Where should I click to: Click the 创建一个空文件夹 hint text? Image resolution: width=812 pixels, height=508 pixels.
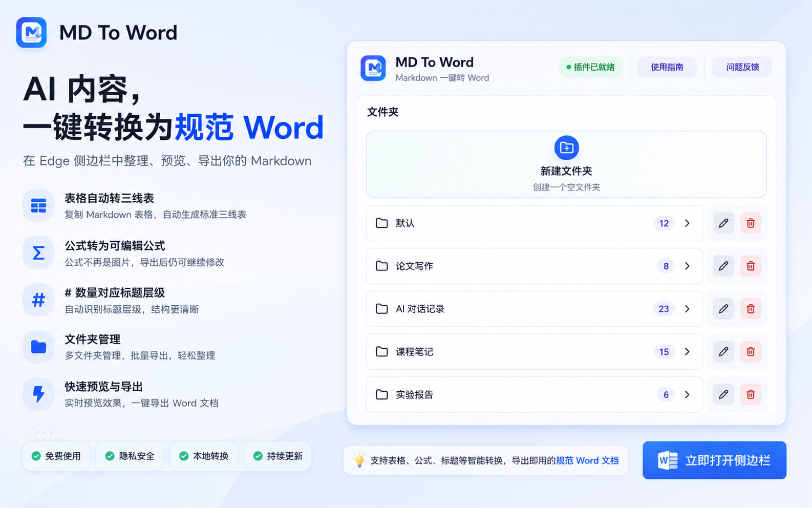(x=566, y=187)
